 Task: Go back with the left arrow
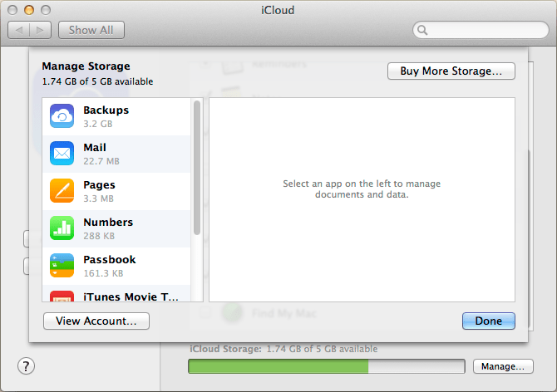[x=19, y=30]
